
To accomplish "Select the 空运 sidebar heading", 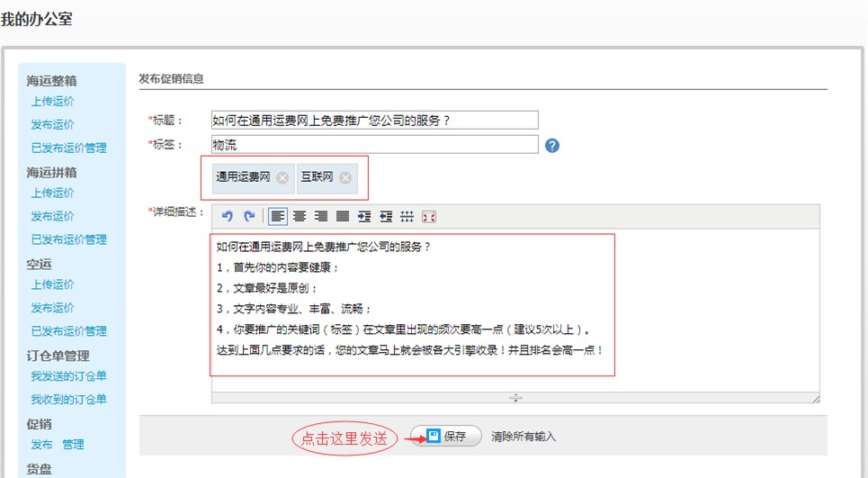I will [39, 264].
